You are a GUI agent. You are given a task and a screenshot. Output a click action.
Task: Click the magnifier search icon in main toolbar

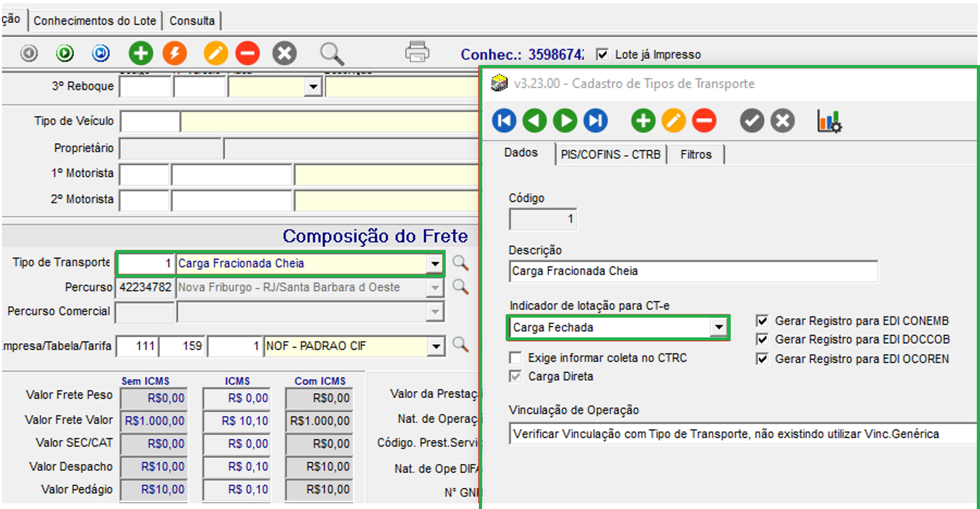point(332,54)
